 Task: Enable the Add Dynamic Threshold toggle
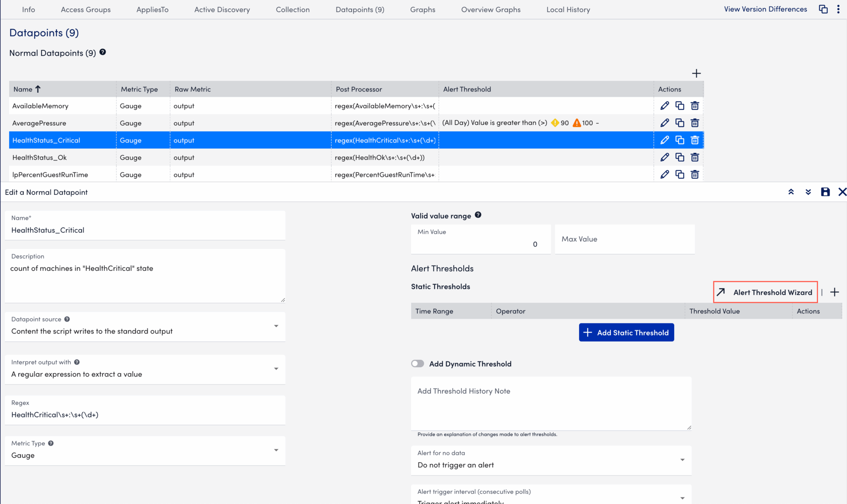tap(418, 364)
